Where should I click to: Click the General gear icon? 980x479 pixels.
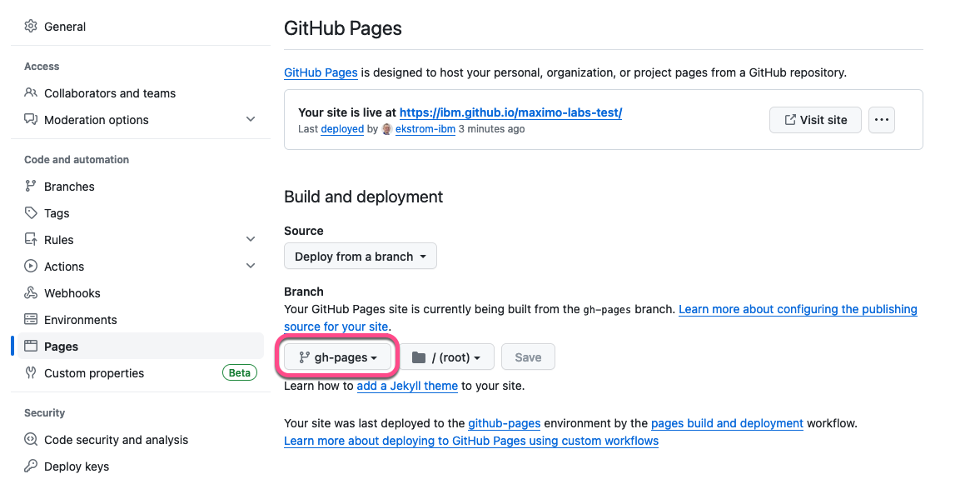tap(31, 27)
